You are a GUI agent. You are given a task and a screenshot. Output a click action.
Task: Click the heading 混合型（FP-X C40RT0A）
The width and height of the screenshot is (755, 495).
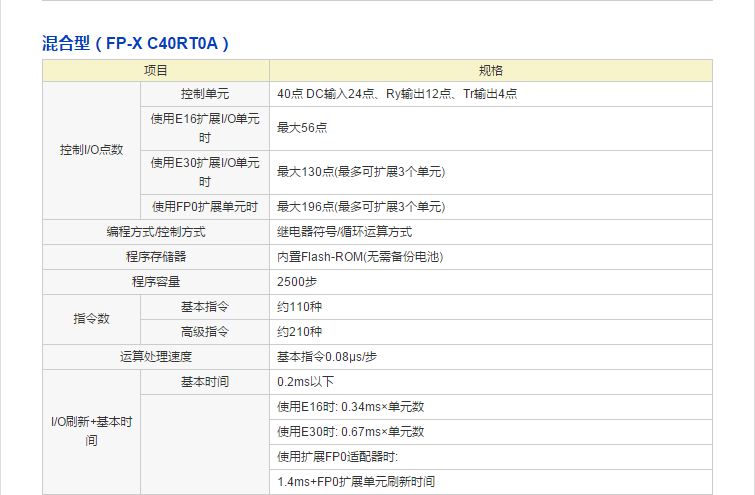pyautogui.click(x=135, y=43)
